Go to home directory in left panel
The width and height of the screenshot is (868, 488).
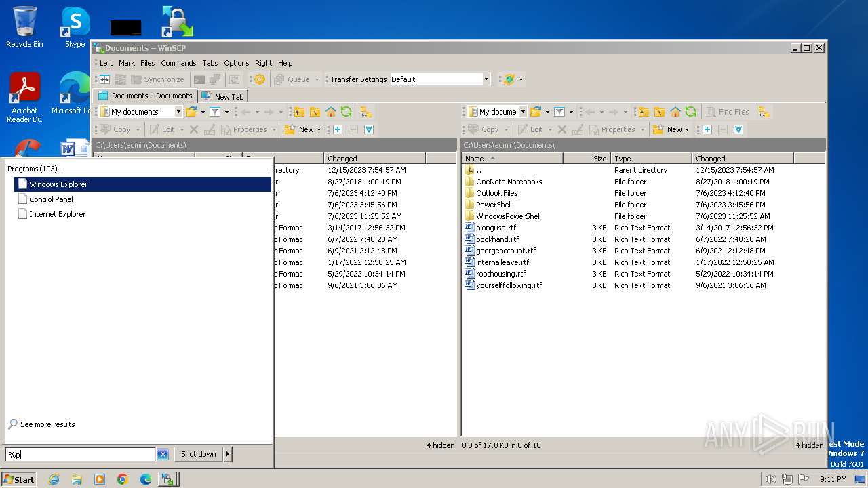(x=331, y=112)
